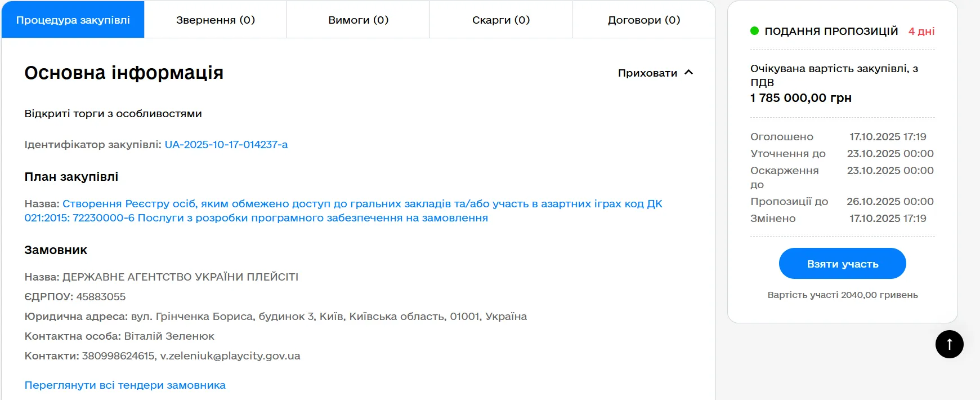This screenshot has height=400, width=980.
Task: Click the red 4 дні countdown label
Action: click(x=921, y=32)
